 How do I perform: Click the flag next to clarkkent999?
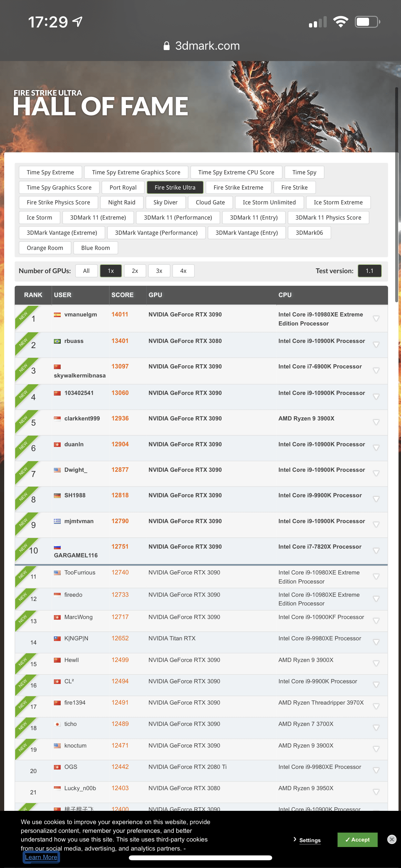click(57, 418)
